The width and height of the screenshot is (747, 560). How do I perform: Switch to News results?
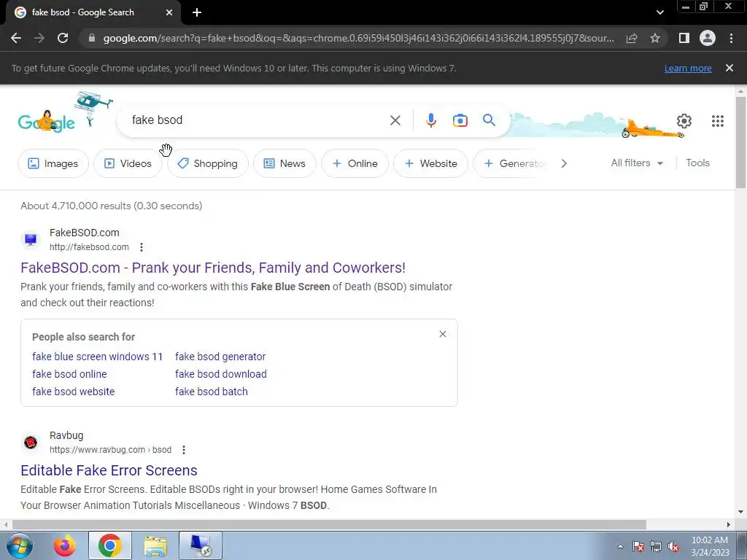pos(285,163)
